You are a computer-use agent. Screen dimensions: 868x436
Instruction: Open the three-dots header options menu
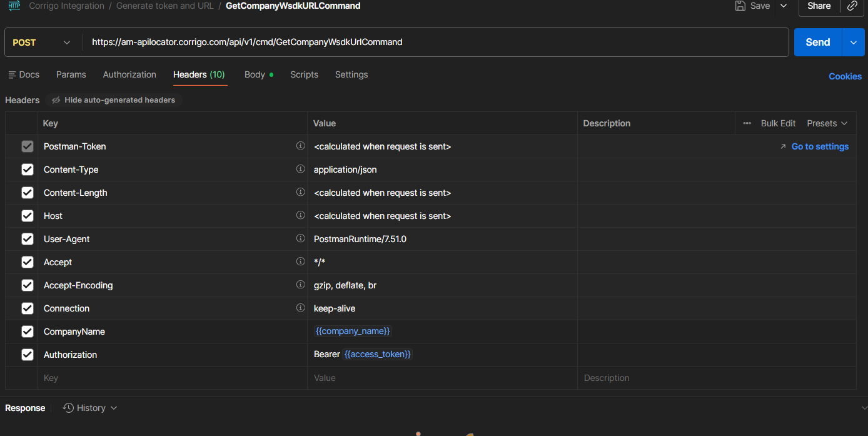(747, 123)
